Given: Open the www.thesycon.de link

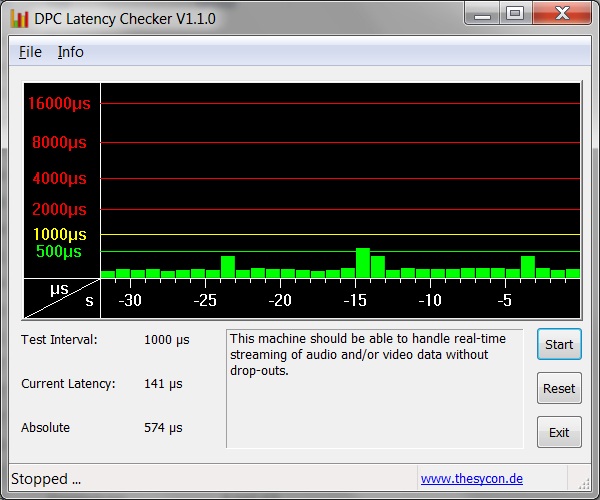Looking at the screenshot, I should [472, 479].
